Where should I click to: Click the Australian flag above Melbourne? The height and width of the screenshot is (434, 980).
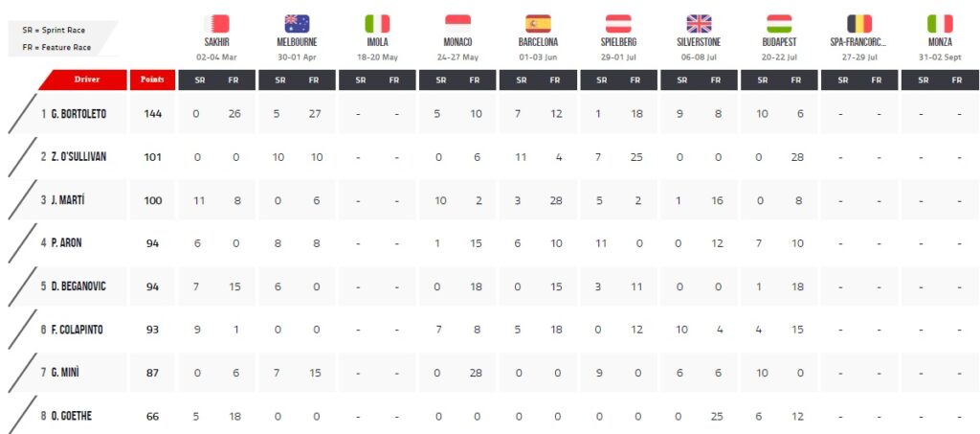coord(297,24)
